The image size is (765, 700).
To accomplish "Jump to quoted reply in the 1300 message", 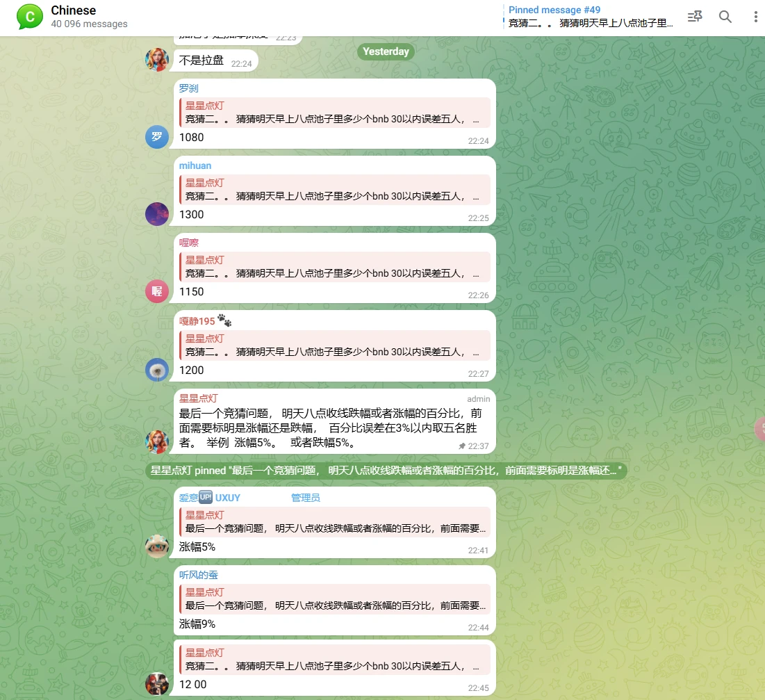I will (x=334, y=190).
